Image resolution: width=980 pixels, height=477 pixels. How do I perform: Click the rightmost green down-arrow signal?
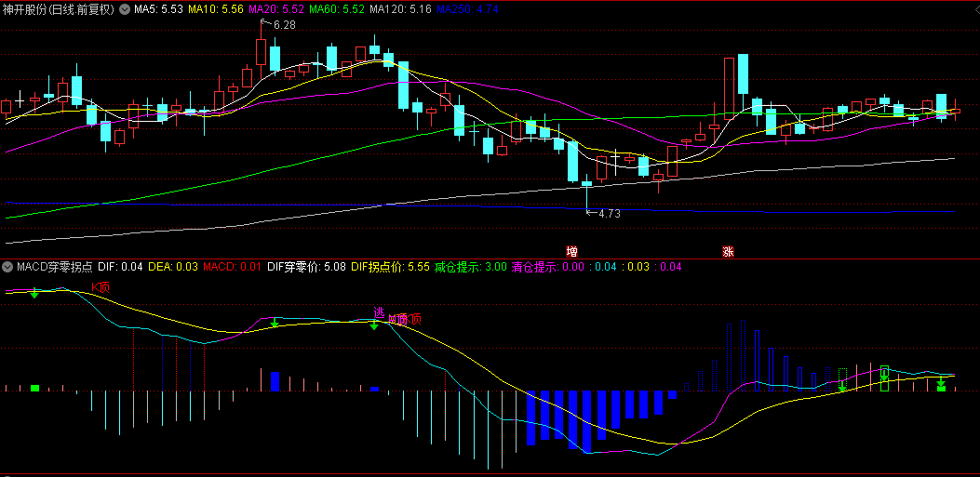941,381
